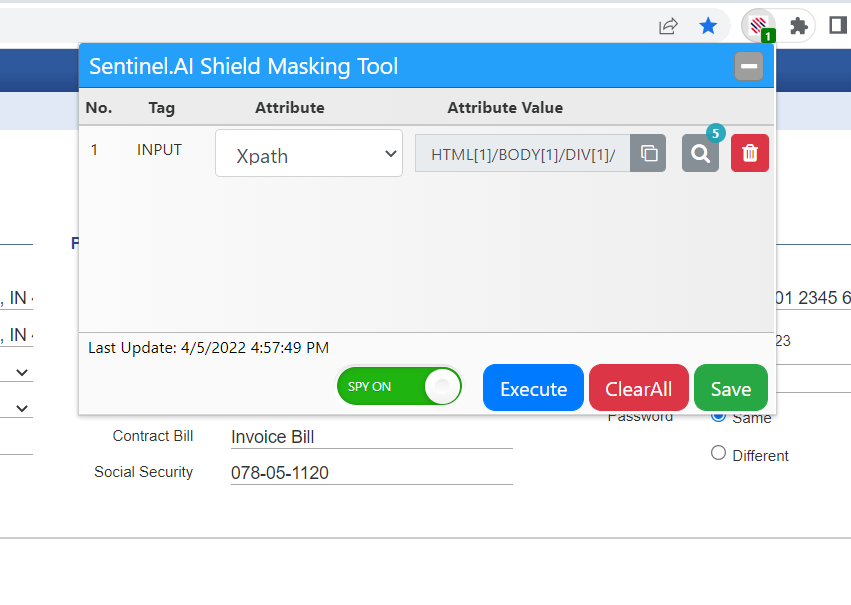
Task: Bookmark this page with the star icon
Action: (x=708, y=26)
